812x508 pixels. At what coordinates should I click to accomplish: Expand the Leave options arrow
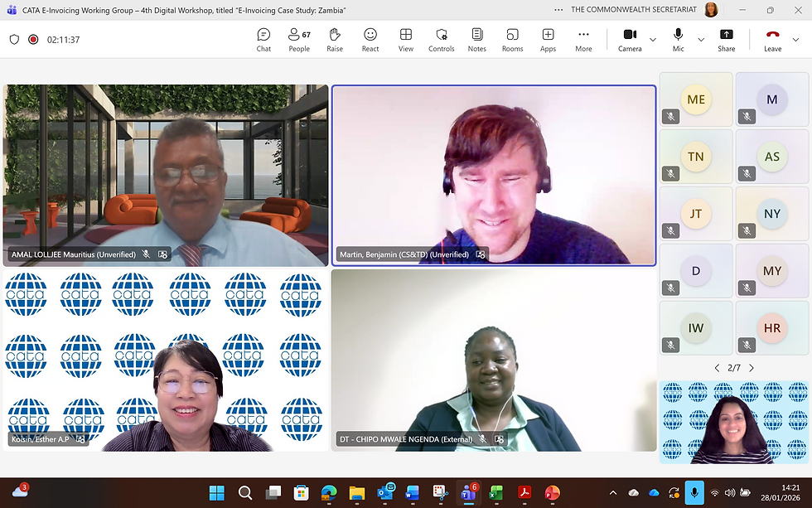click(x=796, y=40)
